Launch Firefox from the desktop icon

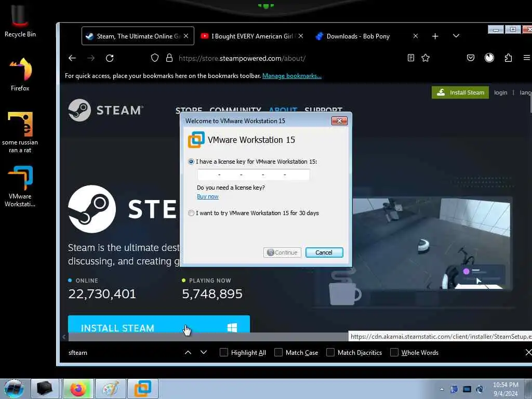point(20,74)
